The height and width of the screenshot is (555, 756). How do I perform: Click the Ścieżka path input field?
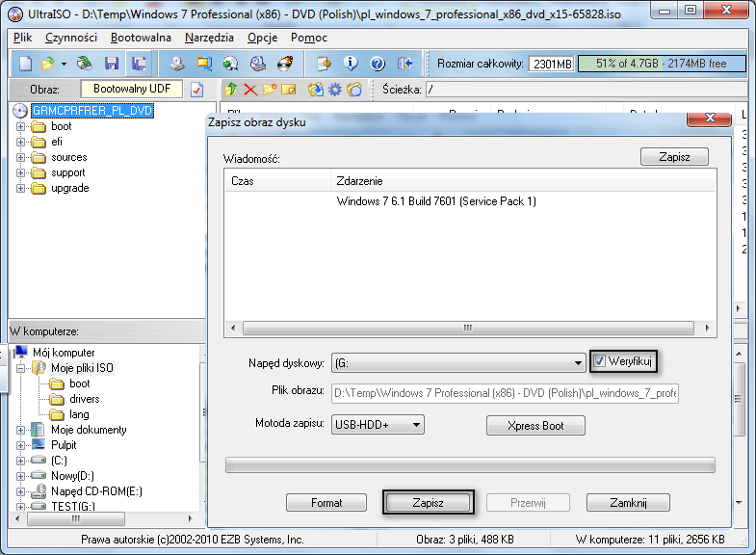[587, 90]
